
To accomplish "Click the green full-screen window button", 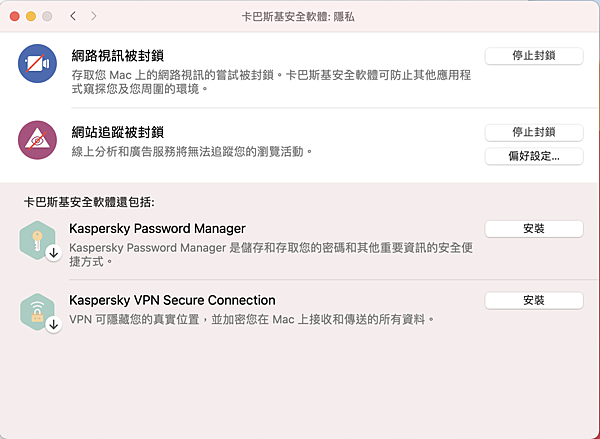I will tap(47, 17).
